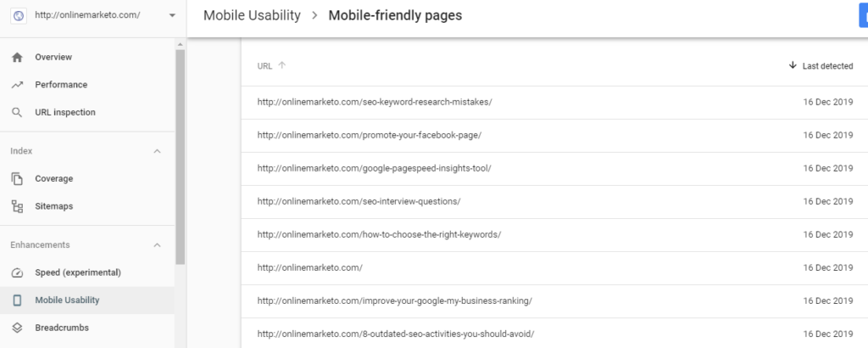Click the Mobile Usability phone icon
Screen dimensions: 868x348
(17, 300)
